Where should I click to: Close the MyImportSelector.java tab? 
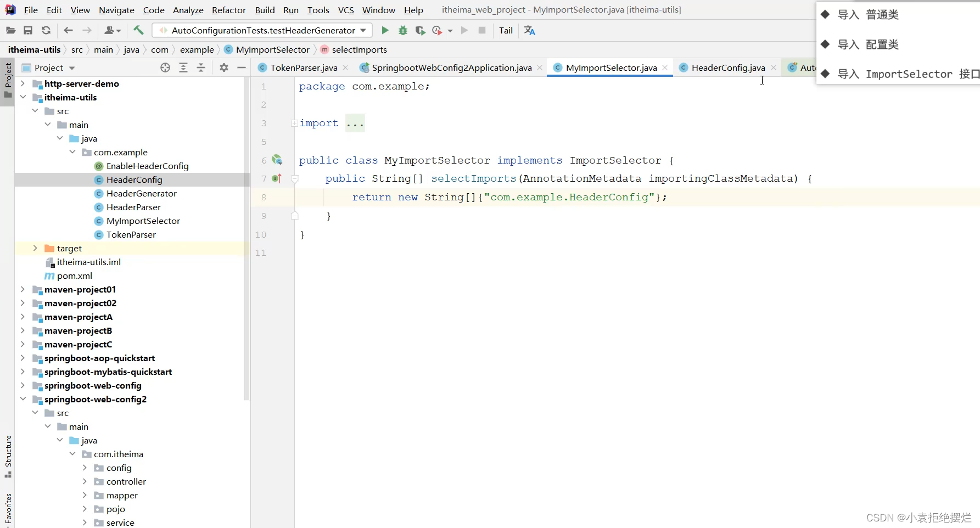click(x=665, y=68)
